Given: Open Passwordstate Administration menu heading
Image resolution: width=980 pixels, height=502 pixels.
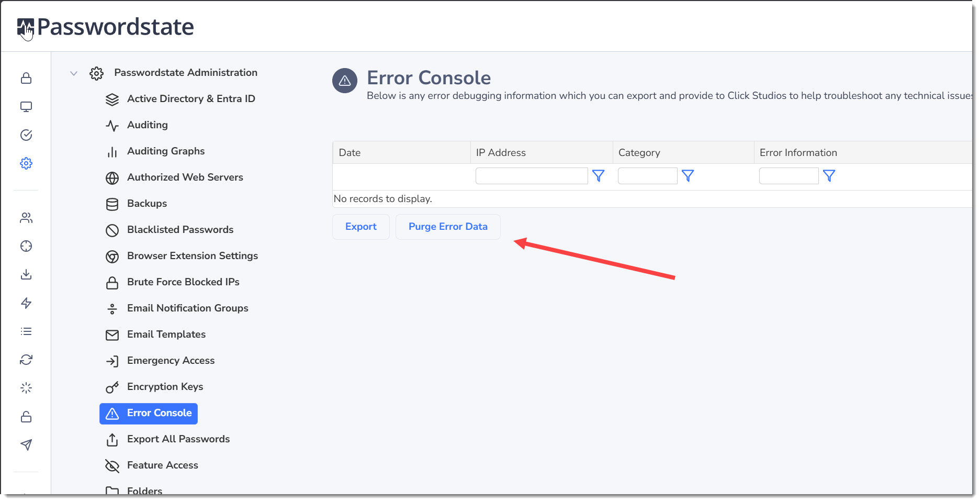Looking at the screenshot, I should pyautogui.click(x=186, y=73).
